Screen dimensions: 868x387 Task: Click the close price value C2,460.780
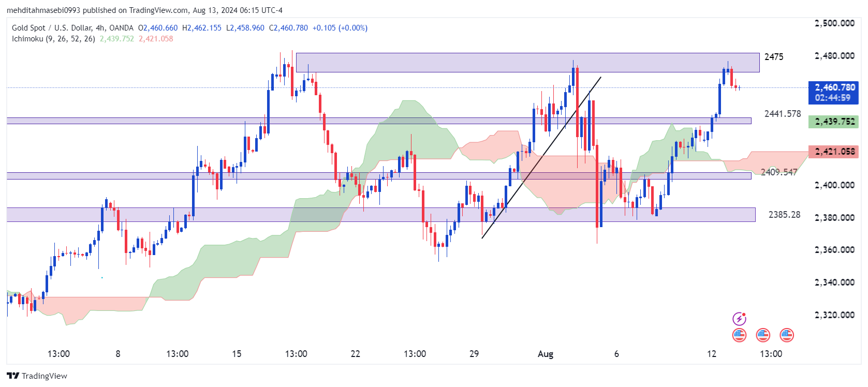(x=289, y=28)
